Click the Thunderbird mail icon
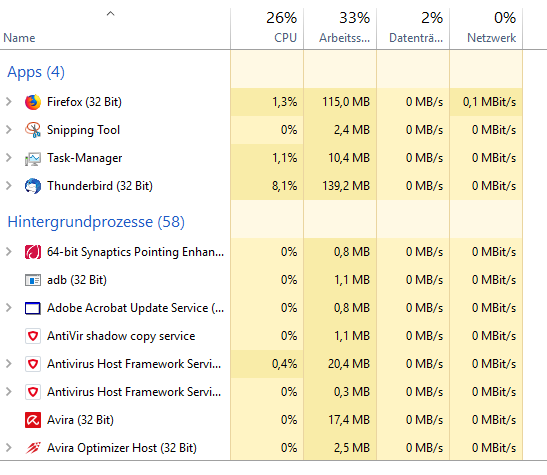 click(x=33, y=186)
